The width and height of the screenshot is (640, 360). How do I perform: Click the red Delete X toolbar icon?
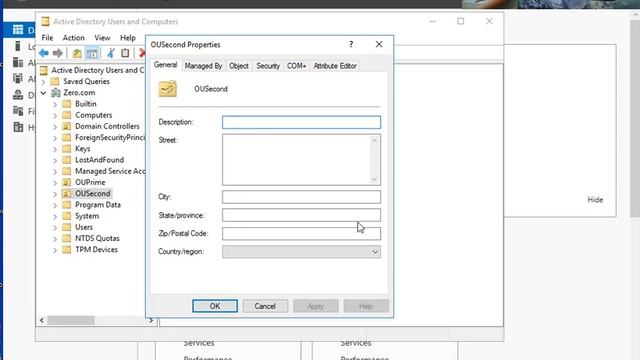click(x=142, y=53)
